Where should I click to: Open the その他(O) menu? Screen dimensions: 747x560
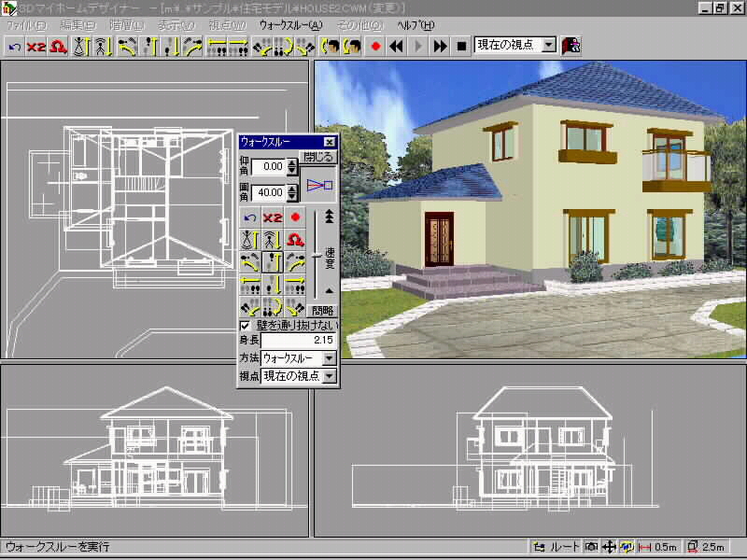359,25
